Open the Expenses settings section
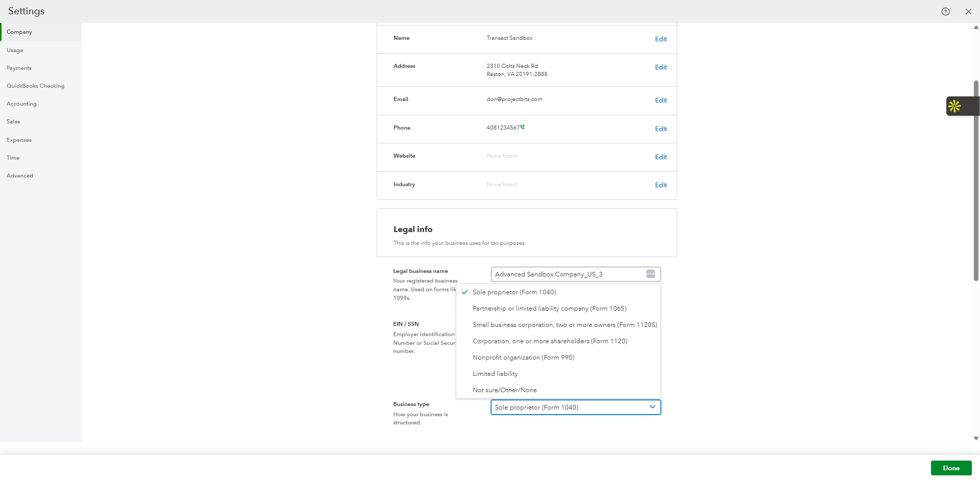980x482 pixels. click(x=19, y=140)
